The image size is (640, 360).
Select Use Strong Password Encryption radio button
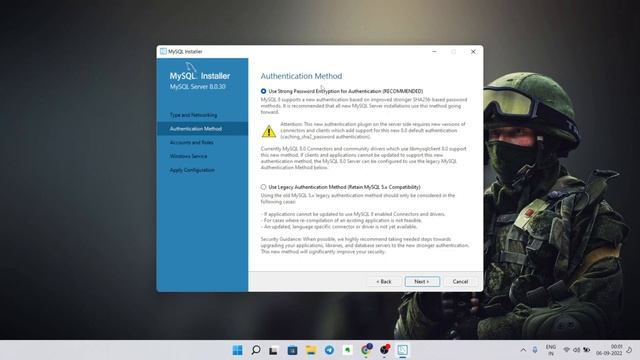point(263,91)
